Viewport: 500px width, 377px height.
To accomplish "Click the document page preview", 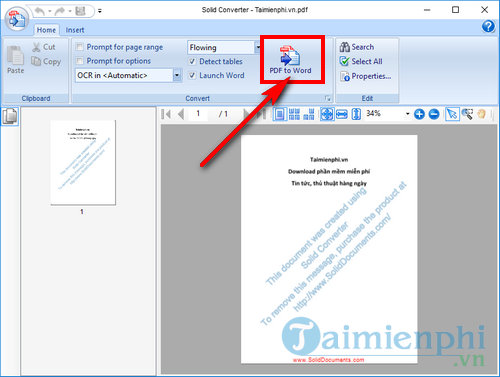I will [329, 249].
